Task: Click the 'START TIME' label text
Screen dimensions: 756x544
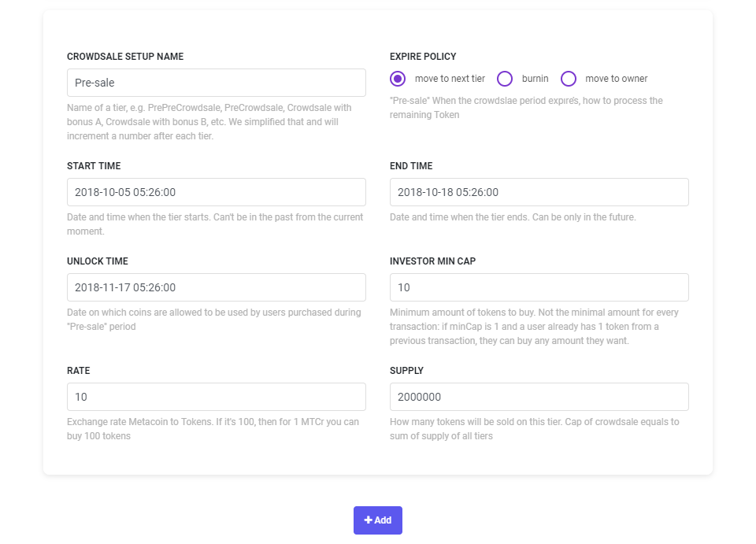Action: tap(94, 166)
